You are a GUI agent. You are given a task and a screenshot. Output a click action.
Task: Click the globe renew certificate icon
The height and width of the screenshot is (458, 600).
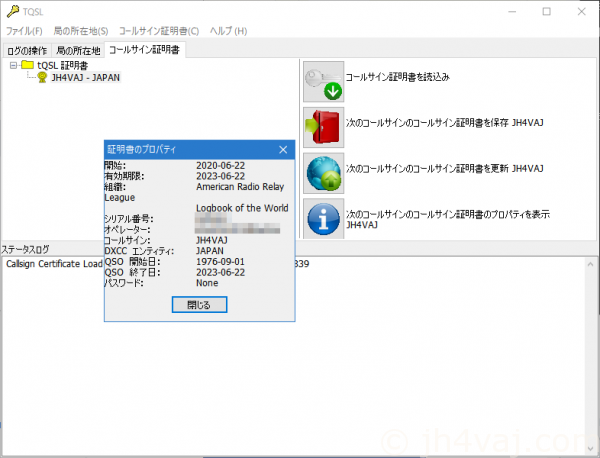pyautogui.click(x=323, y=173)
